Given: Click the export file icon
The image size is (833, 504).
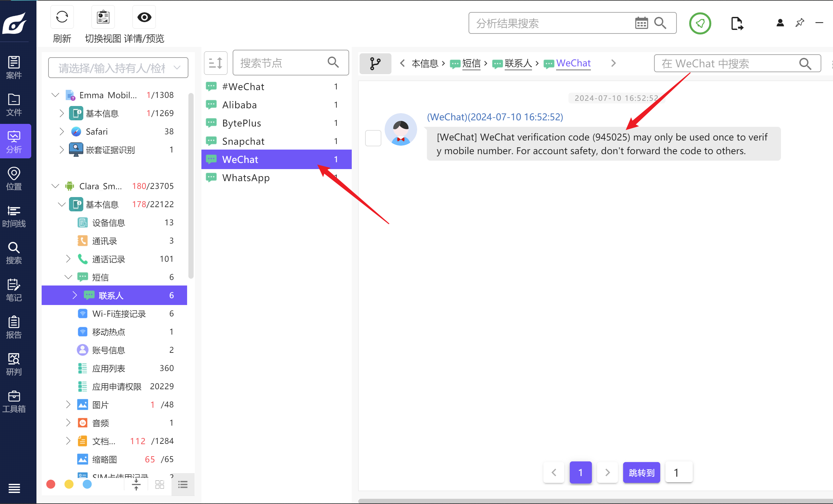Looking at the screenshot, I should (737, 23).
